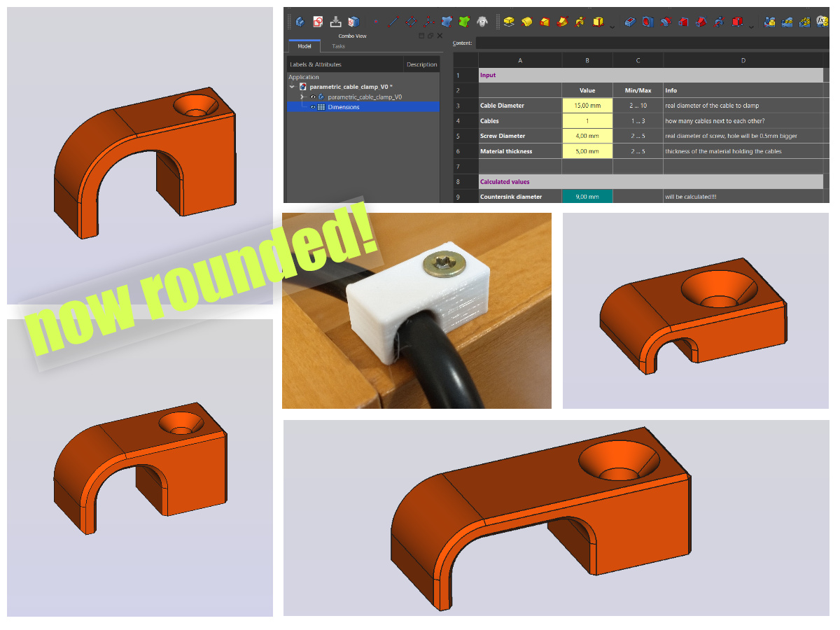Create a new document in FreeCAD

click(x=300, y=22)
